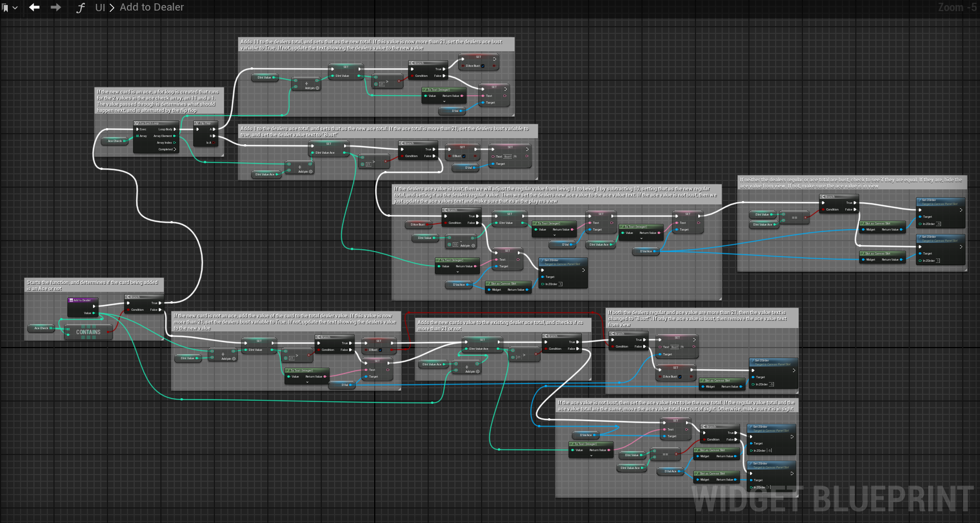Click Add pin on the D Int Value Ace add node below Flip Flop
Screen dimensions: 980x523
pyautogui.click(x=305, y=172)
